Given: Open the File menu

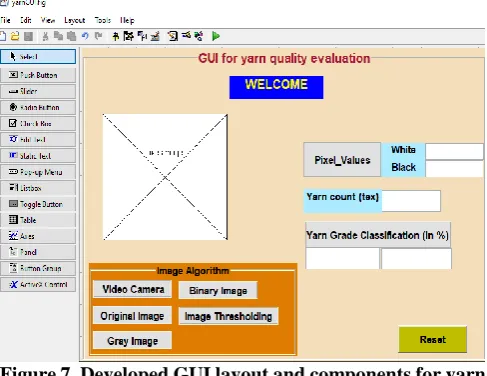Looking at the screenshot, I should click(x=5, y=20).
